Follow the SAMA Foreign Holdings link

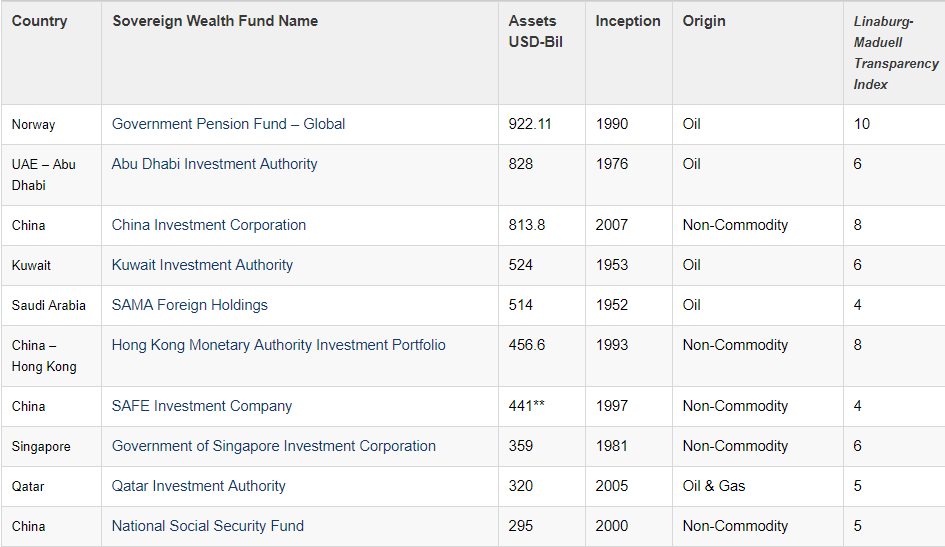tap(190, 305)
